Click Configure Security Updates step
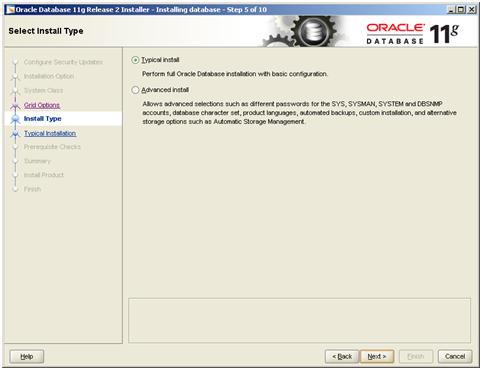Screen dimensions: 482x370 [x=63, y=62]
